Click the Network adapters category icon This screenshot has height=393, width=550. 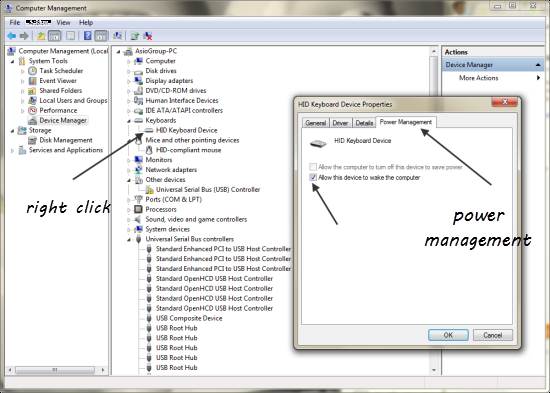click(139, 170)
